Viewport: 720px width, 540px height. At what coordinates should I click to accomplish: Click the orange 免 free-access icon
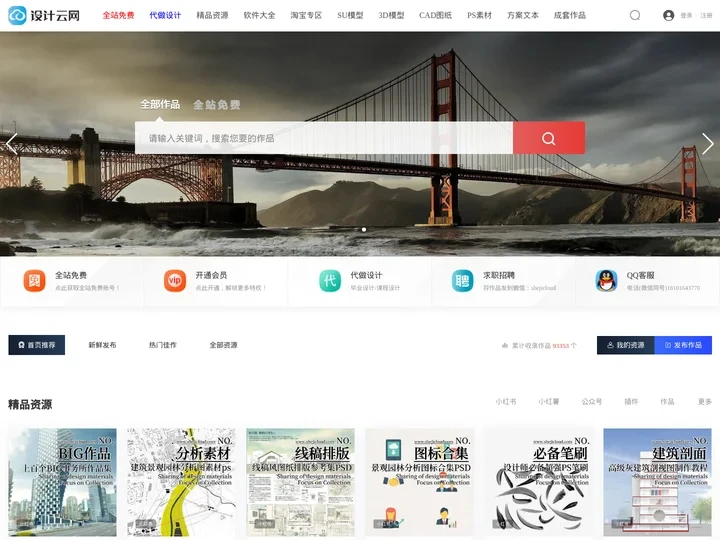click(x=34, y=281)
